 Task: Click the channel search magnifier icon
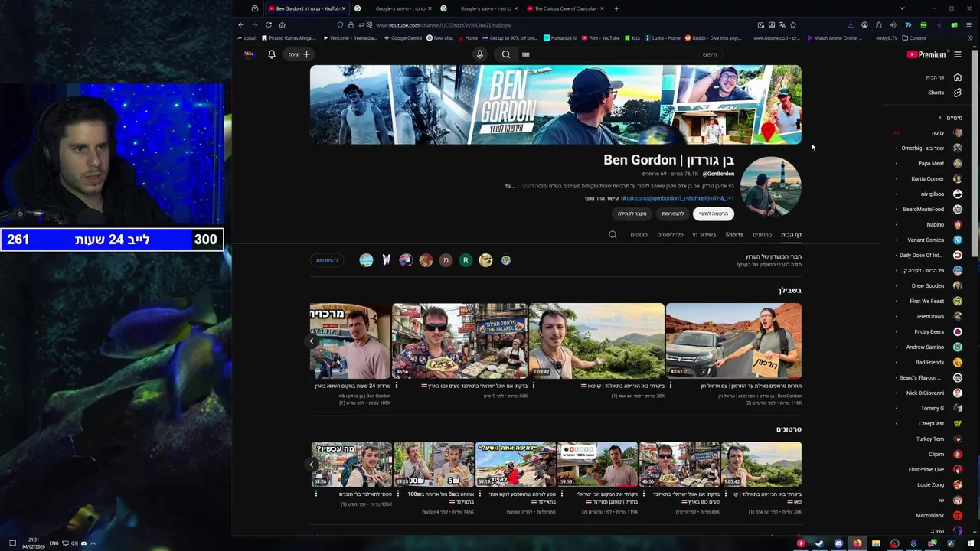tap(612, 235)
